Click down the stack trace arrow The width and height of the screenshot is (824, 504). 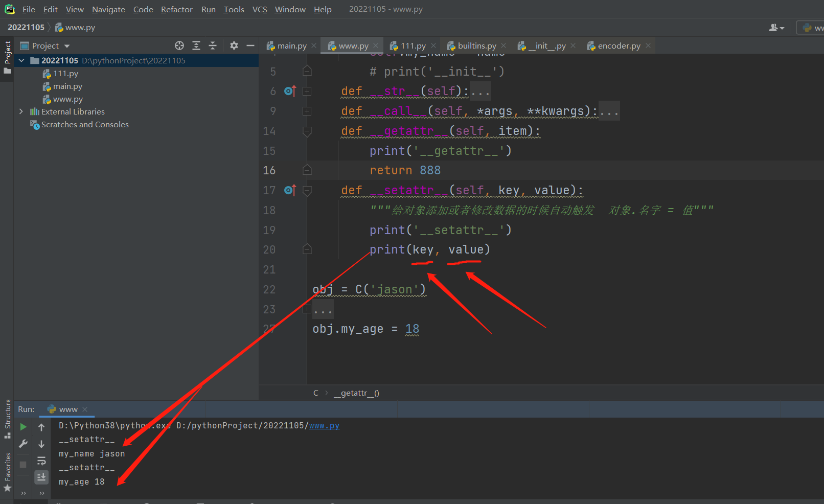coord(41,444)
